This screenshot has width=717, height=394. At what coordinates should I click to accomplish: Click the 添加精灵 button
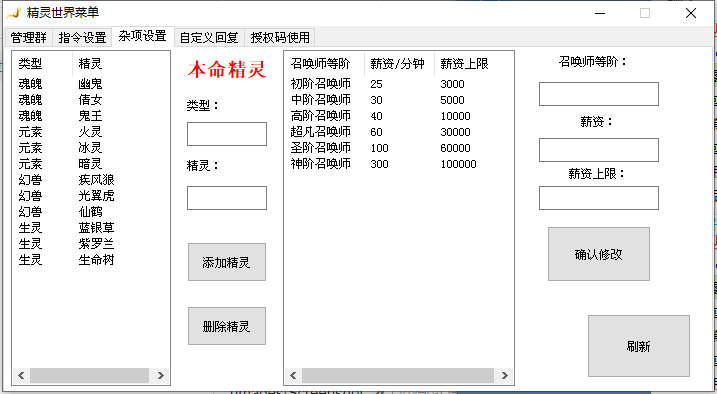pos(227,262)
